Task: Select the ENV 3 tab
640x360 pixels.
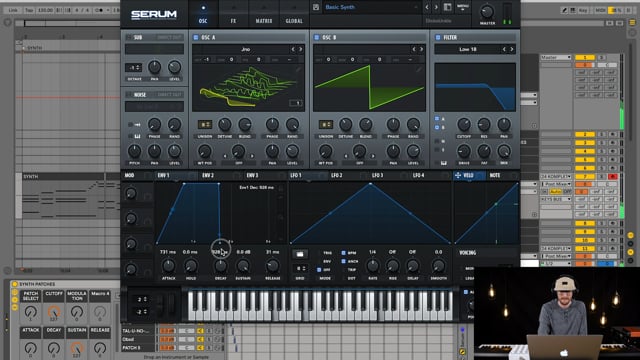Action: click(x=252, y=175)
